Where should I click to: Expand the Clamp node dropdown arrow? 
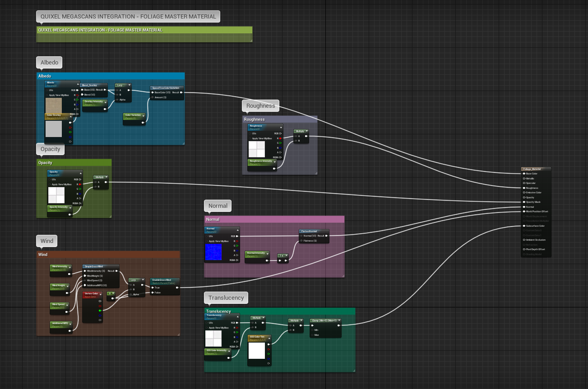click(339, 320)
